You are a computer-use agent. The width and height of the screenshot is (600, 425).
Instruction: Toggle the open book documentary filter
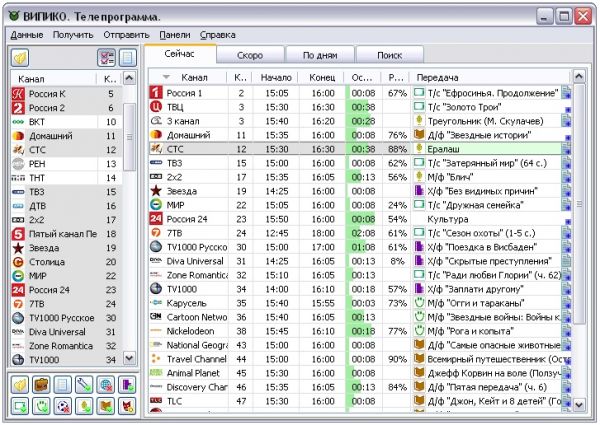pos(106,406)
